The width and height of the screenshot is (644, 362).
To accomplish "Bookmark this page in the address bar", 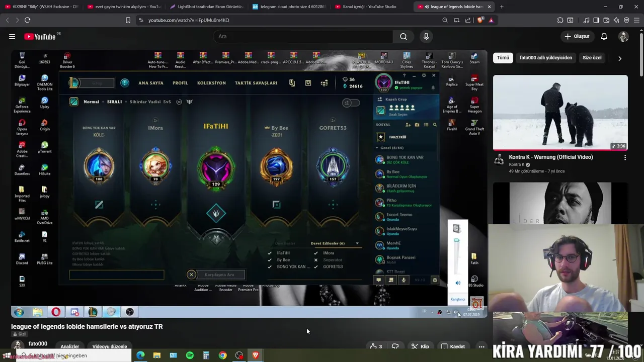I will point(128,20).
